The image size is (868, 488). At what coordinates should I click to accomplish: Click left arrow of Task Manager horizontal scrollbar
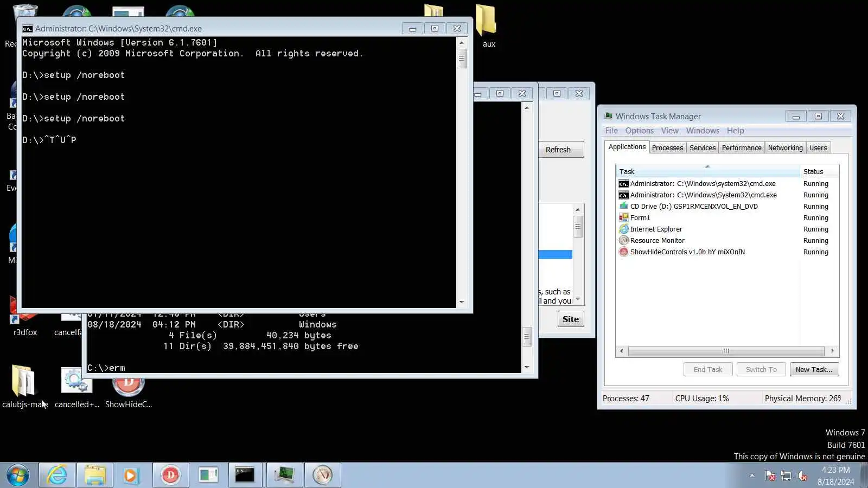(622, 351)
